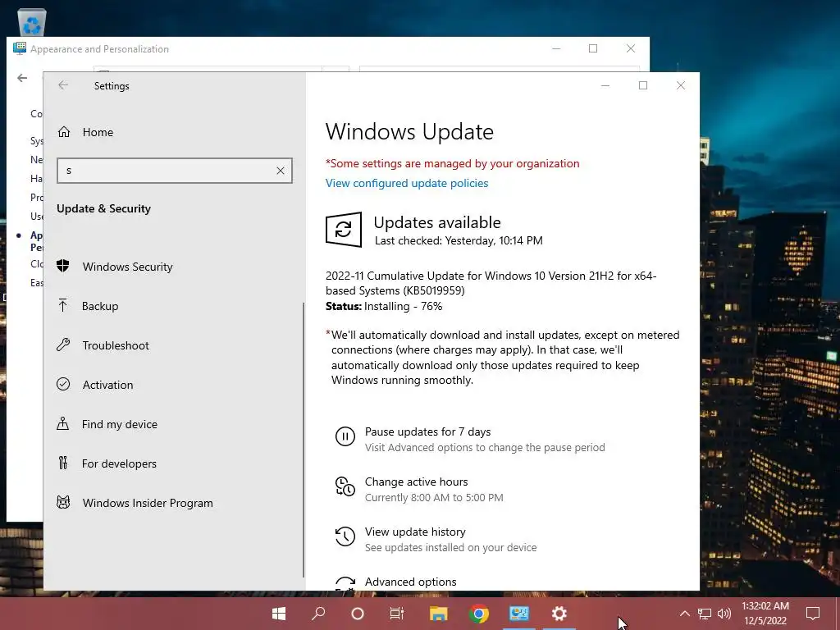Select Find my device label

pos(120,424)
